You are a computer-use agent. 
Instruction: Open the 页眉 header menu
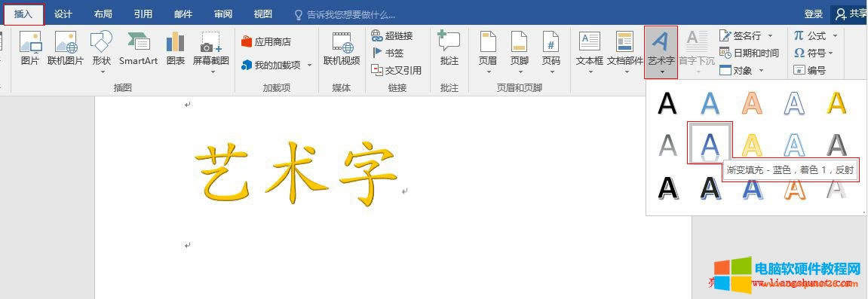coord(488,53)
